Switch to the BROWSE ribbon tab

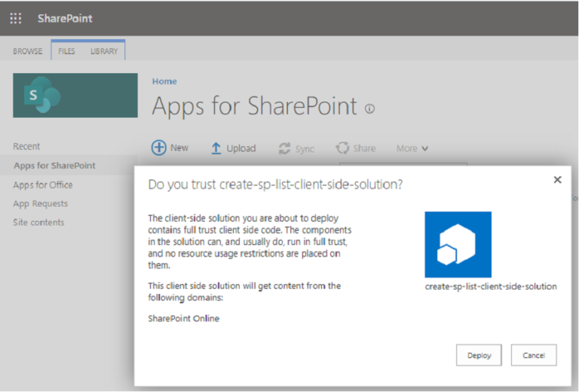(x=28, y=51)
